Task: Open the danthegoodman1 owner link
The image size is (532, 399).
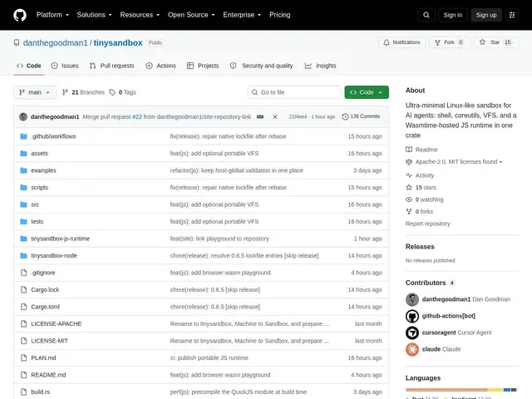Action: tap(56, 42)
